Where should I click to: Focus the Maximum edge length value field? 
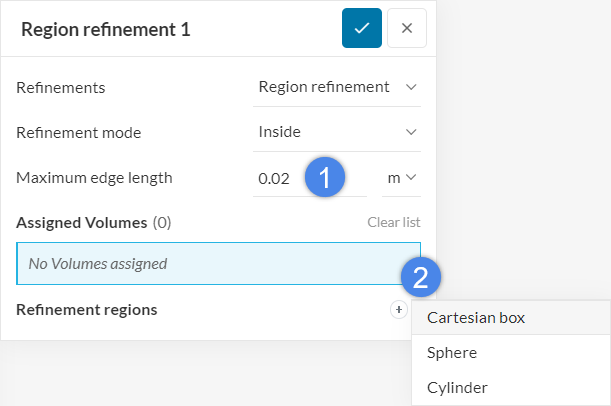280,179
